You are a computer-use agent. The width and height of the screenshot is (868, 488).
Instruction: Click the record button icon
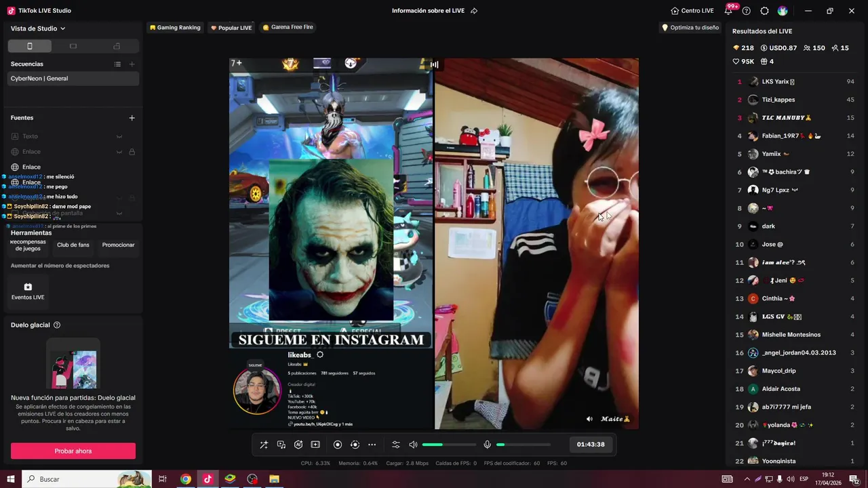tap(338, 445)
